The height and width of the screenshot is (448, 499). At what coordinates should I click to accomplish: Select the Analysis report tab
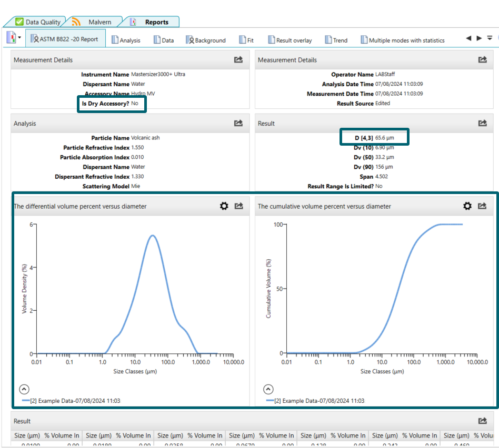click(x=126, y=40)
